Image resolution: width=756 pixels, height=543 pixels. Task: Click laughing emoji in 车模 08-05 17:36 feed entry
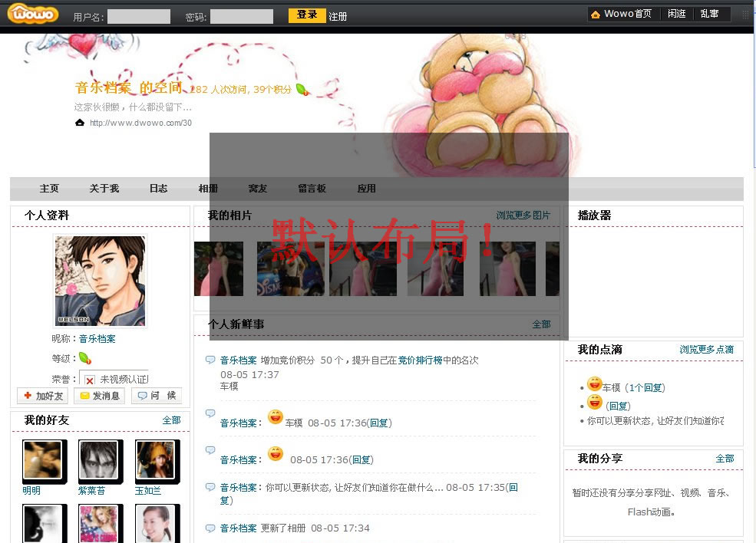tap(276, 416)
